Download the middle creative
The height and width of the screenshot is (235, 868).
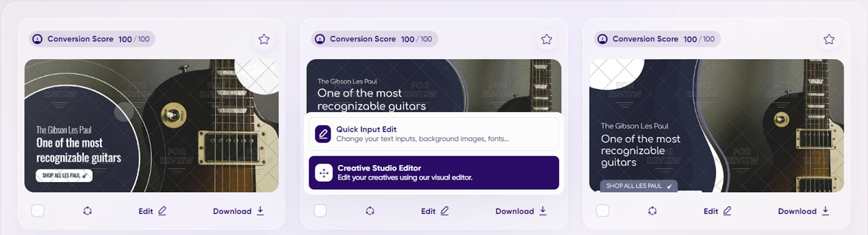(521, 211)
